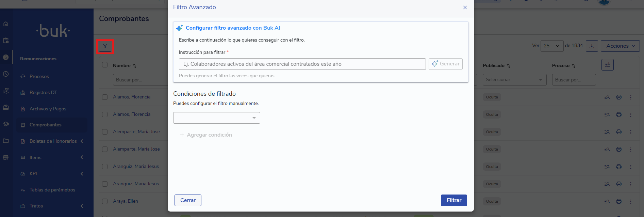Go to Archivos y Pagos menu item

tap(48, 109)
